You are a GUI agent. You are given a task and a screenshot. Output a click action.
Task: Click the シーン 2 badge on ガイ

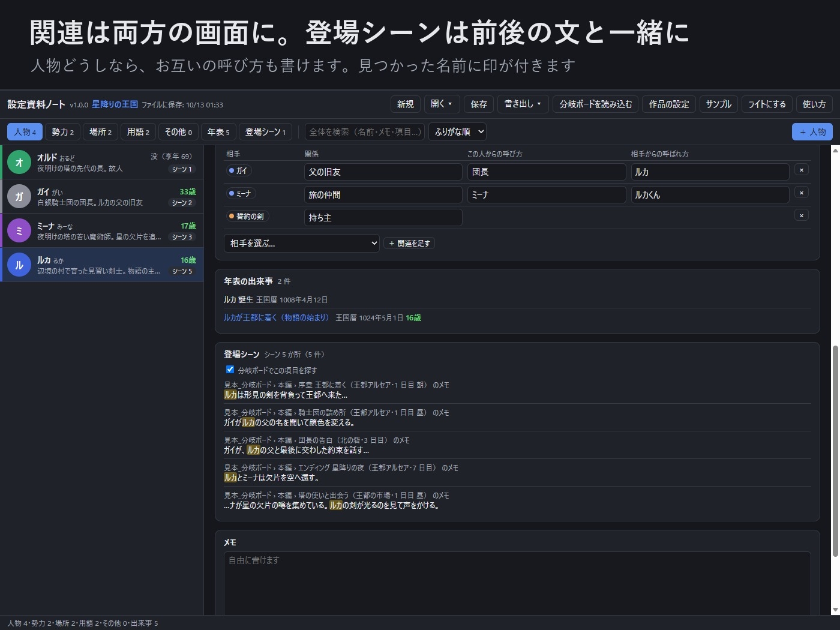point(182,203)
